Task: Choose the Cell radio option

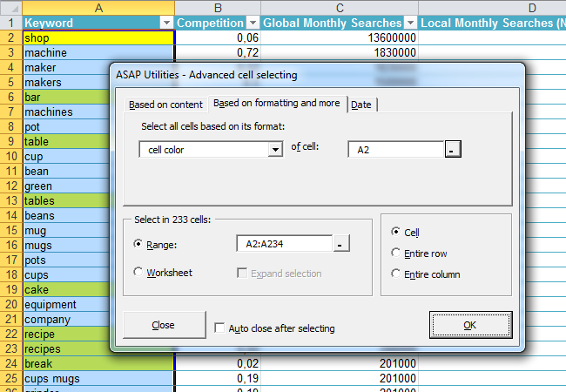Action: 396,232
